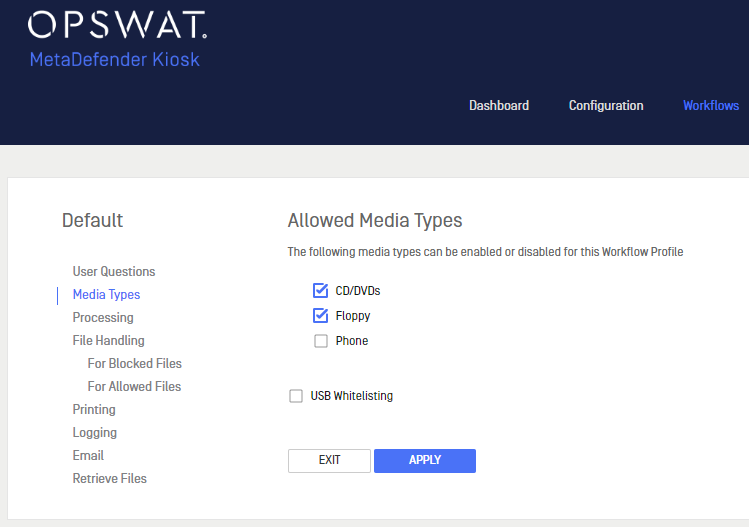Open User Questions settings
This screenshot has width=749, height=527.
(114, 271)
